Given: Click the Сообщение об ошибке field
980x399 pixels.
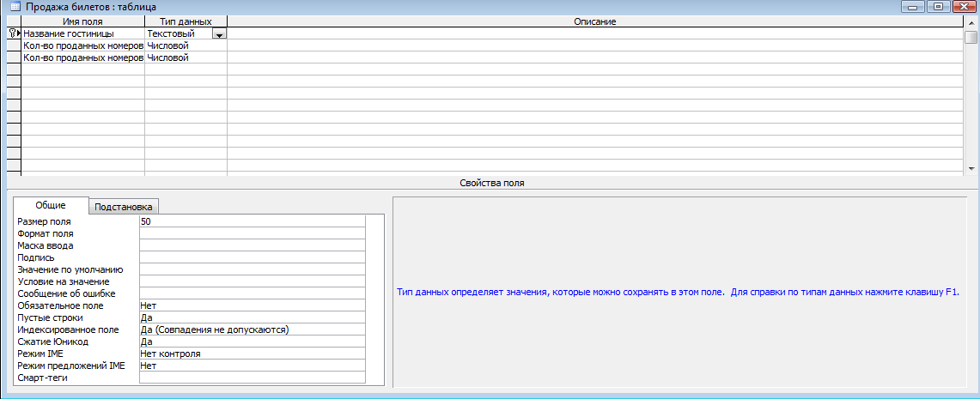Looking at the screenshot, I should coord(252,293).
